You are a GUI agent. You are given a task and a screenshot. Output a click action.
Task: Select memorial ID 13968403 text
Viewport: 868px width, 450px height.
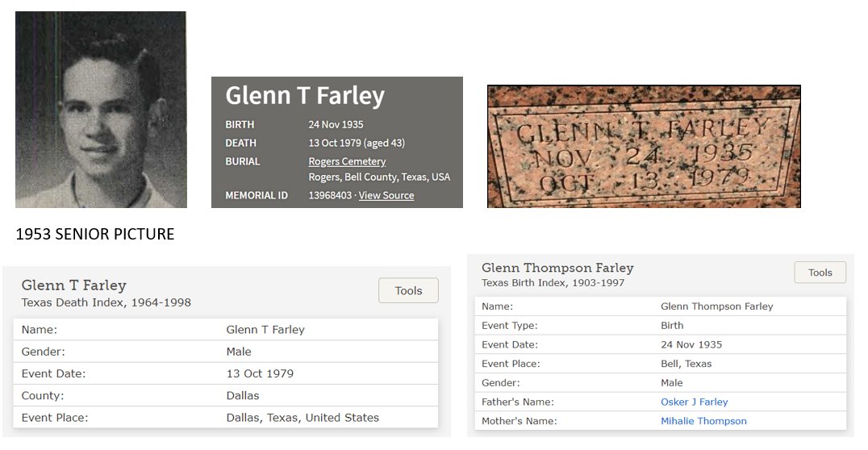[330, 195]
